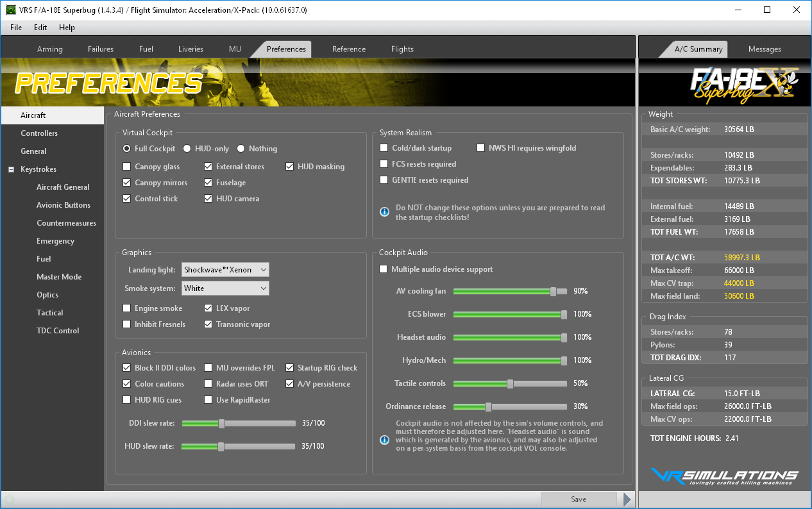
Task: Enable the Engine smoke checkbox
Action: tap(127, 308)
